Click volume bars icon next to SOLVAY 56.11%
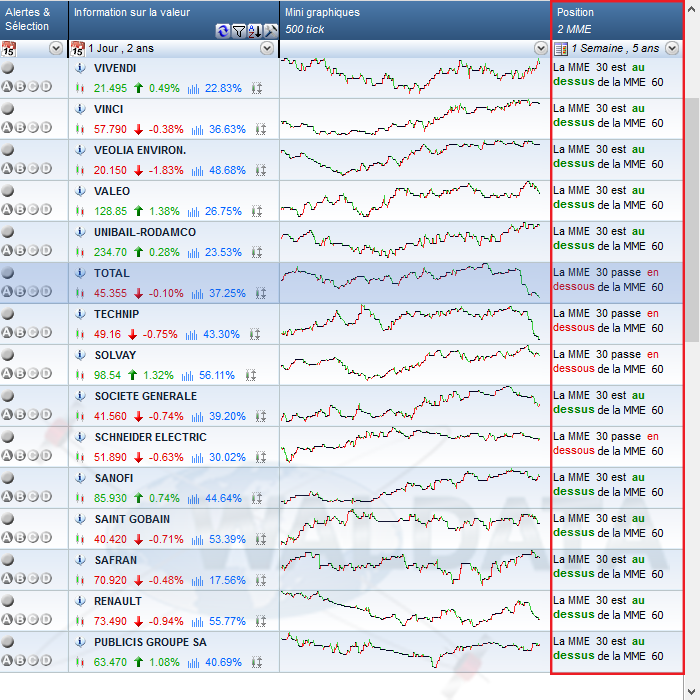700x700 pixels. [188, 375]
